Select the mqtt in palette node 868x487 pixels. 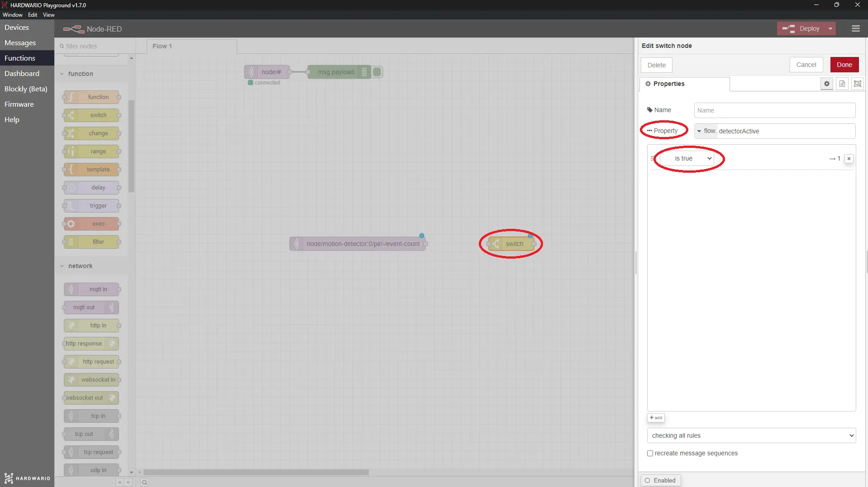point(92,289)
